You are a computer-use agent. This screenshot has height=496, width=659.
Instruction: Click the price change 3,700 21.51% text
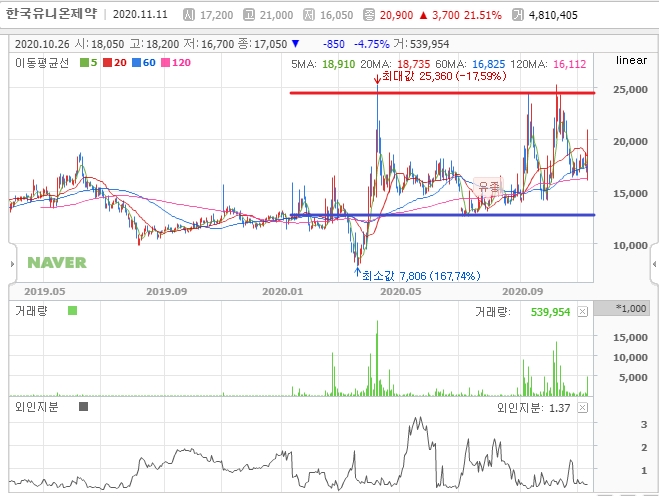(467, 15)
